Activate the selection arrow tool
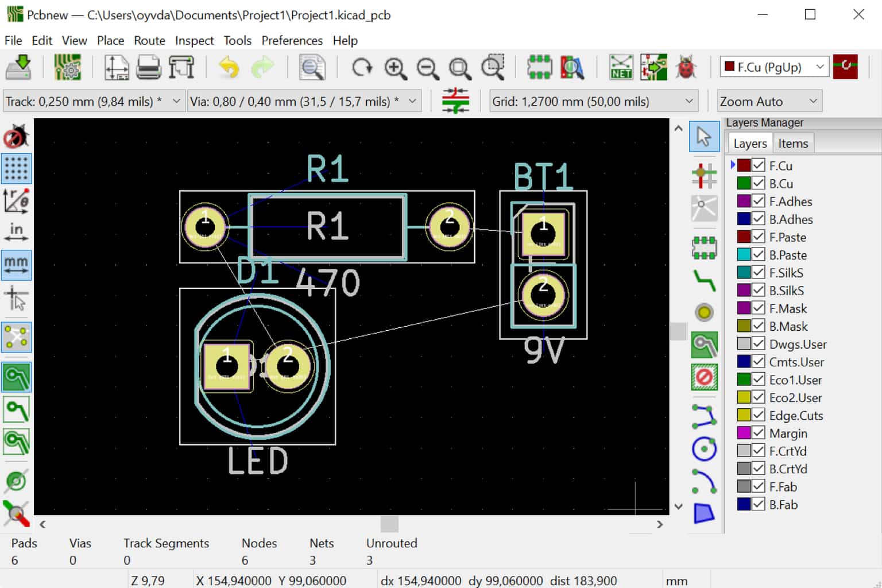Image resolution: width=882 pixels, height=588 pixels. click(705, 137)
